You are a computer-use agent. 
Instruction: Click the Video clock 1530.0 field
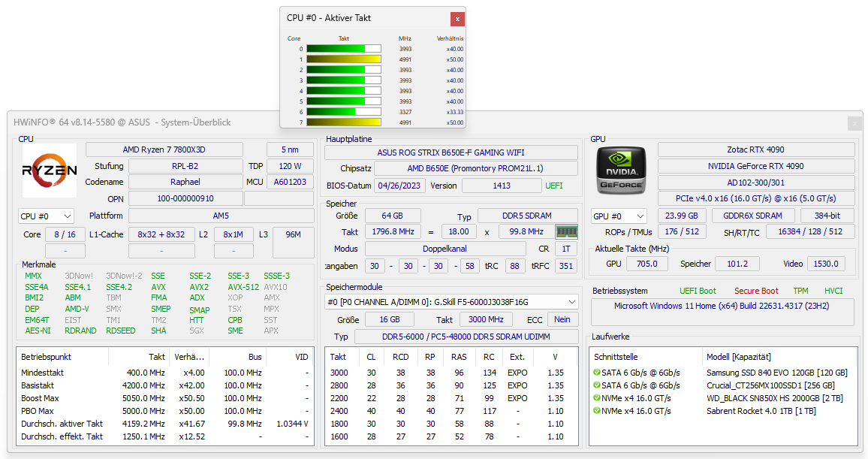coord(825,264)
